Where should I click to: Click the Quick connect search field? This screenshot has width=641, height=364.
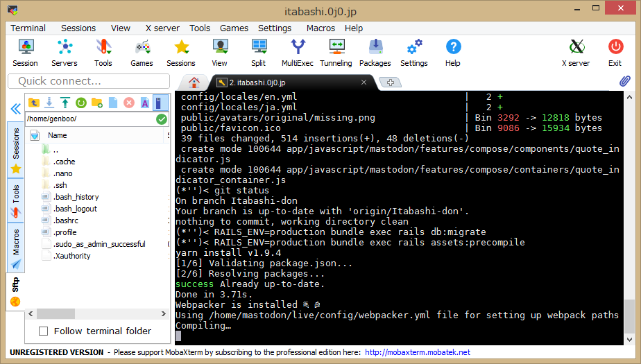88,81
